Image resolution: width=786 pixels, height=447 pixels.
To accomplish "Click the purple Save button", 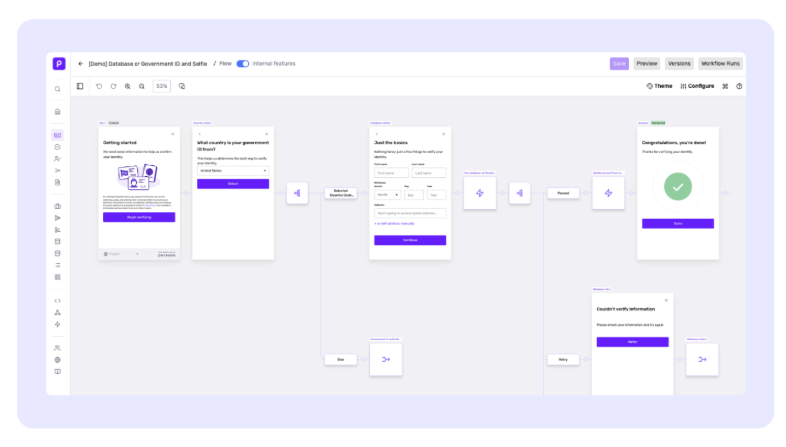I will click(619, 64).
